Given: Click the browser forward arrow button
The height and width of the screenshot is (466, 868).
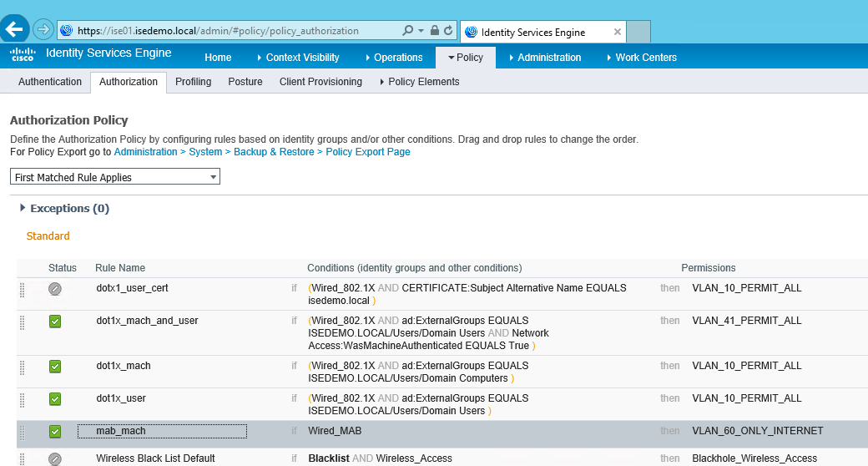Looking at the screenshot, I should [x=43, y=29].
